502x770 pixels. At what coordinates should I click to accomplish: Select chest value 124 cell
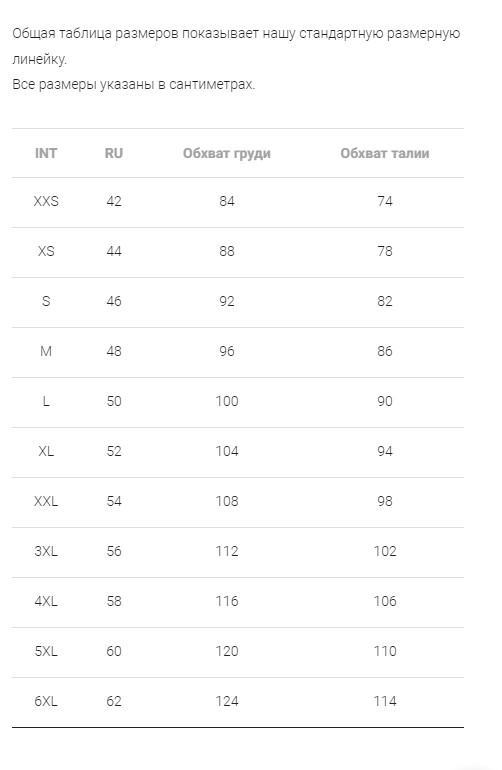coord(226,701)
